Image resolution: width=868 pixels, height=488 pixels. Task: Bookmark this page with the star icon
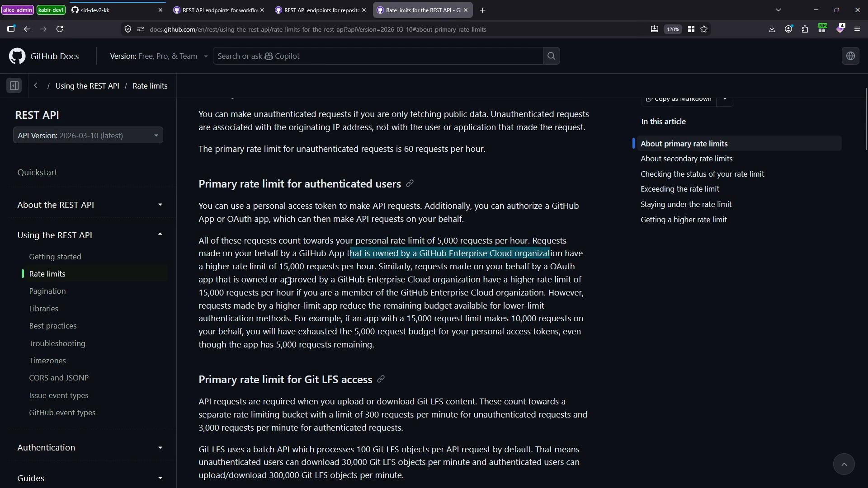click(704, 29)
